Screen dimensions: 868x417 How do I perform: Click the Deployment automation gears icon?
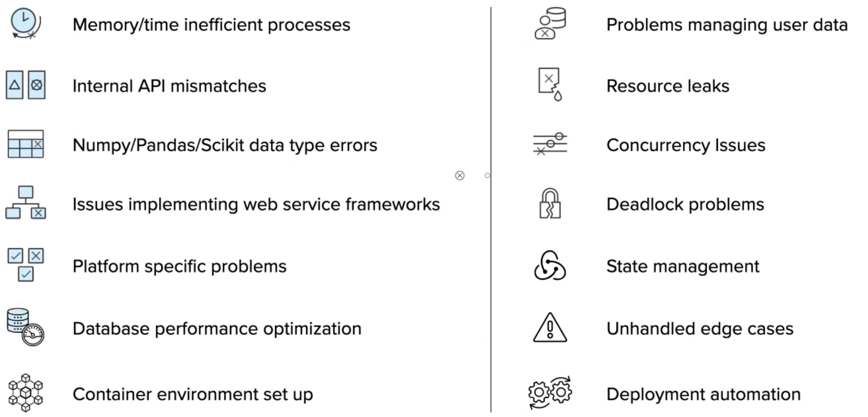tap(550, 393)
